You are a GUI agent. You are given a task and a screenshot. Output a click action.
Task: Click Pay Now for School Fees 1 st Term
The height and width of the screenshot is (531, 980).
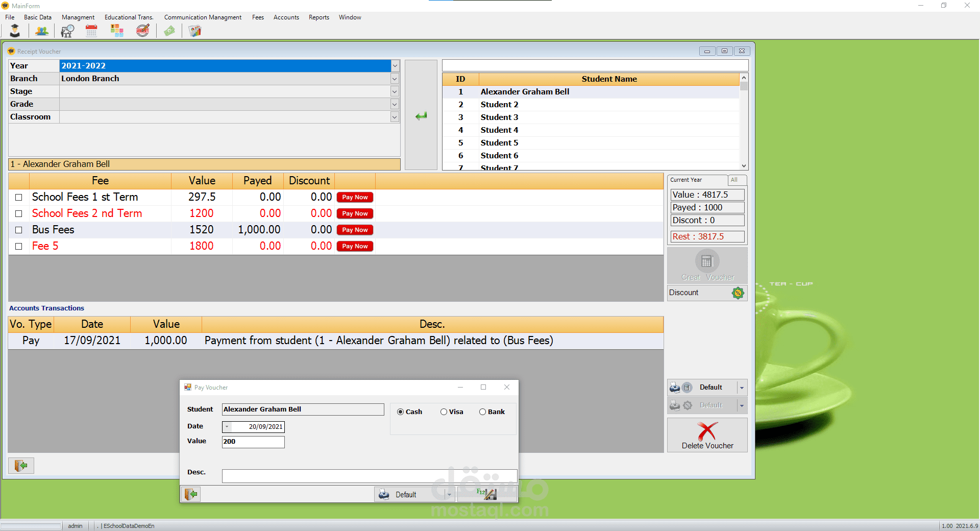coord(355,197)
